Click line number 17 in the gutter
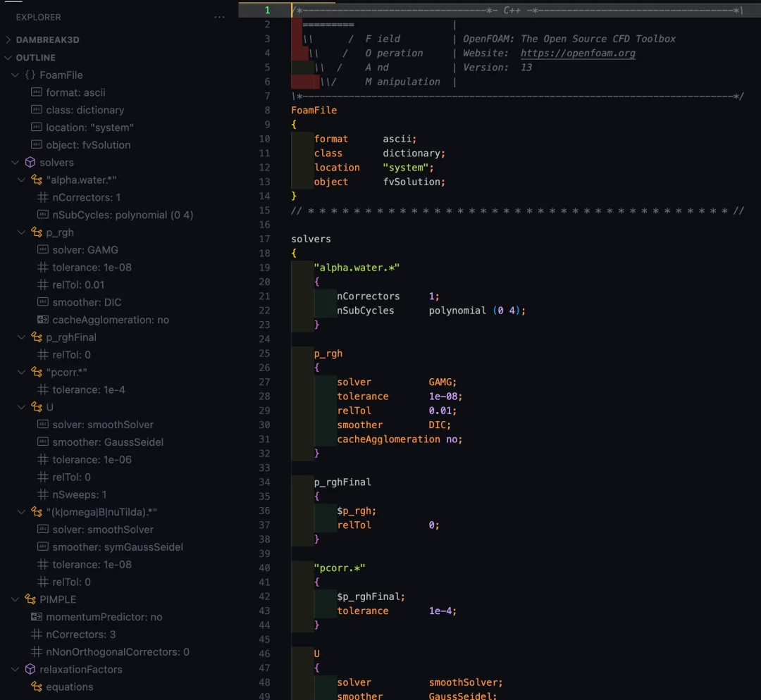This screenshot has width=761, height=700. [264, 239]
